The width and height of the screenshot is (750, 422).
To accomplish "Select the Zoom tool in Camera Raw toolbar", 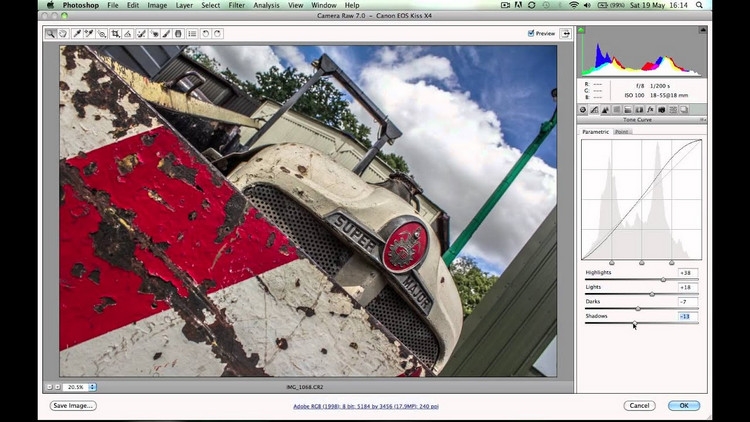I will (x=50, y=33).
